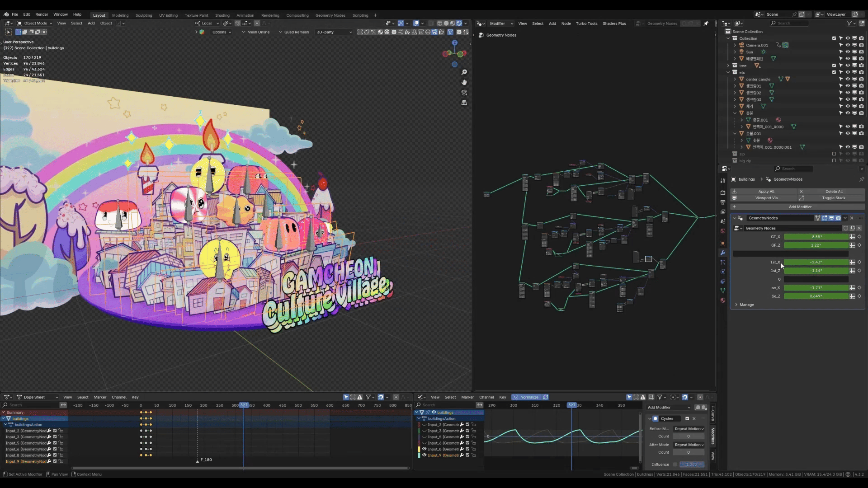Open the Object Data properties tab icon
The height and width of the screenshot is (488, 868).
(723, 291)
